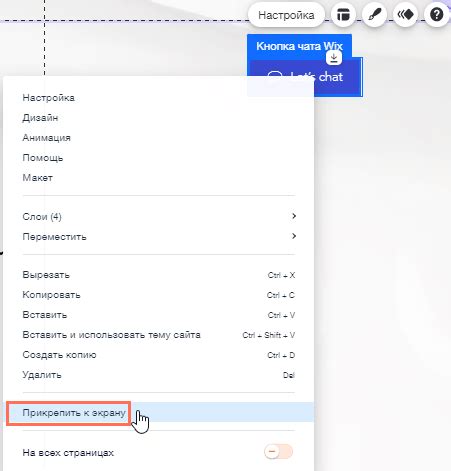
Task: Select the Кнопка чата Wix label
Action: pyautogui.click(x=299, y=46)
